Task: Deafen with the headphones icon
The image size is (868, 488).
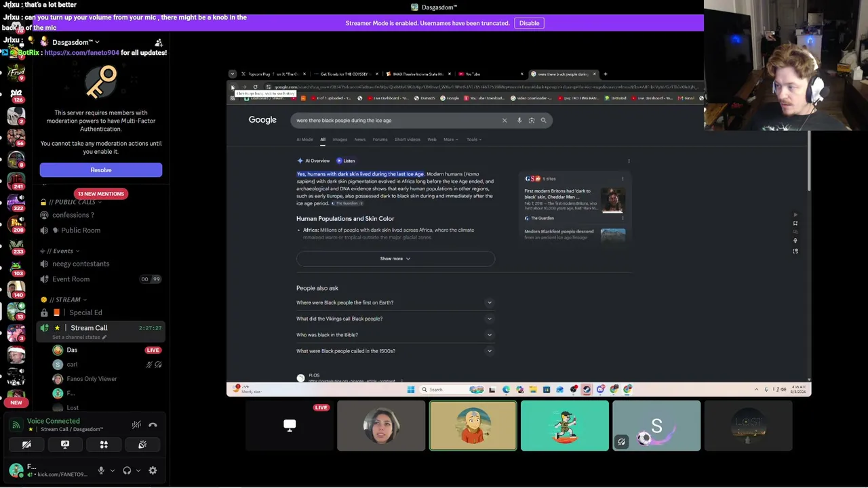Action: tap(127, 470)
